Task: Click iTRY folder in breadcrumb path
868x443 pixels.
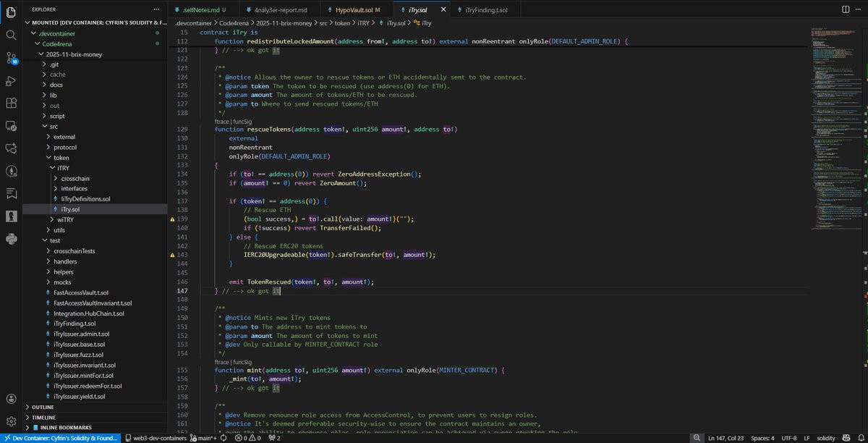Action: point(362,23)
